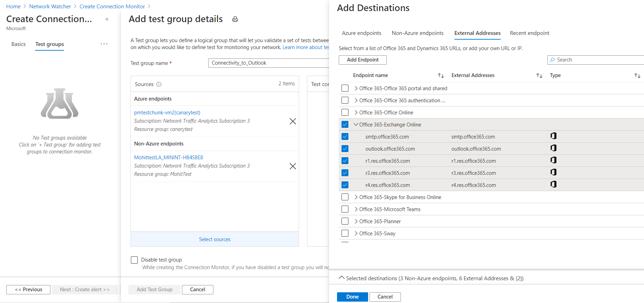Collapse the Office 365-Exchange Online group
This screenshot has width=644, height=303.
[356, 124]
